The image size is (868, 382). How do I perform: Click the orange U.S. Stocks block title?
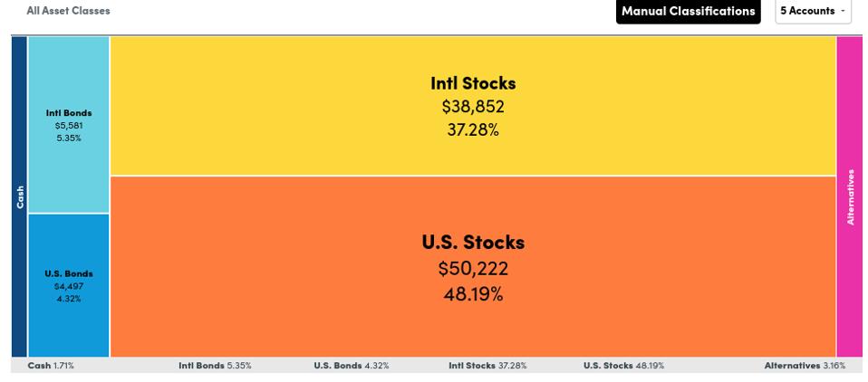pos(473,243)
